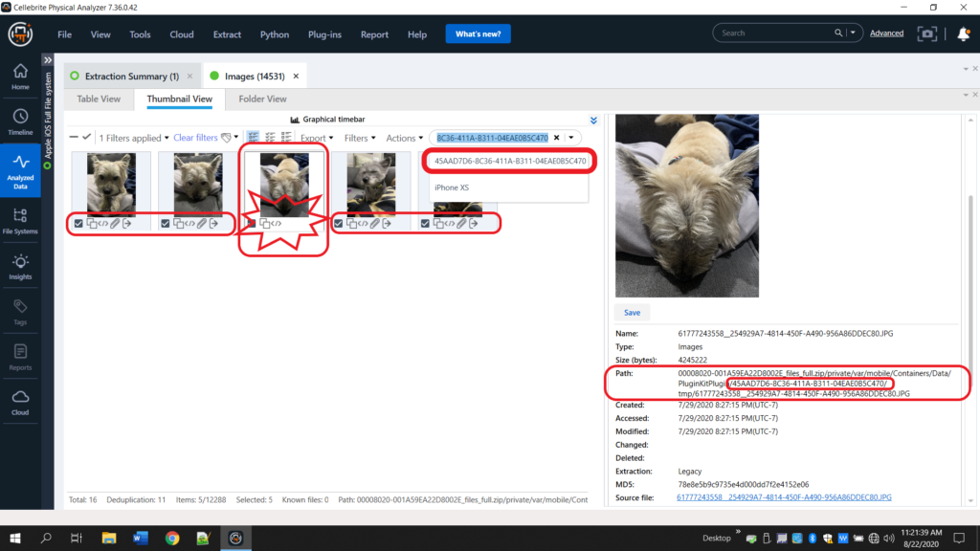This screenshot has width=980, height=551.
Task: Open the '1 Filters applied' dropdown
Action: point(134,138)
